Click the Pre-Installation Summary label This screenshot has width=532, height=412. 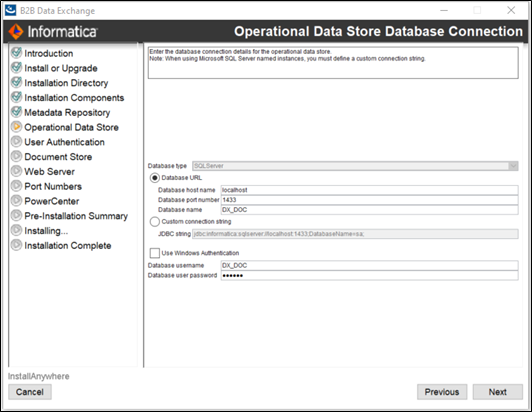76,216
